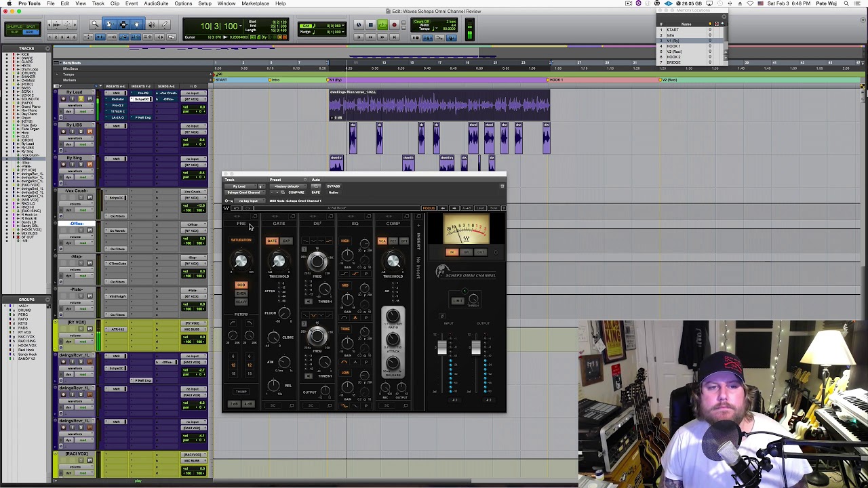The width and height of the screenshot is (868, 488).
Task: Solo the Ry Lead track
Action: tap(81, 99)
